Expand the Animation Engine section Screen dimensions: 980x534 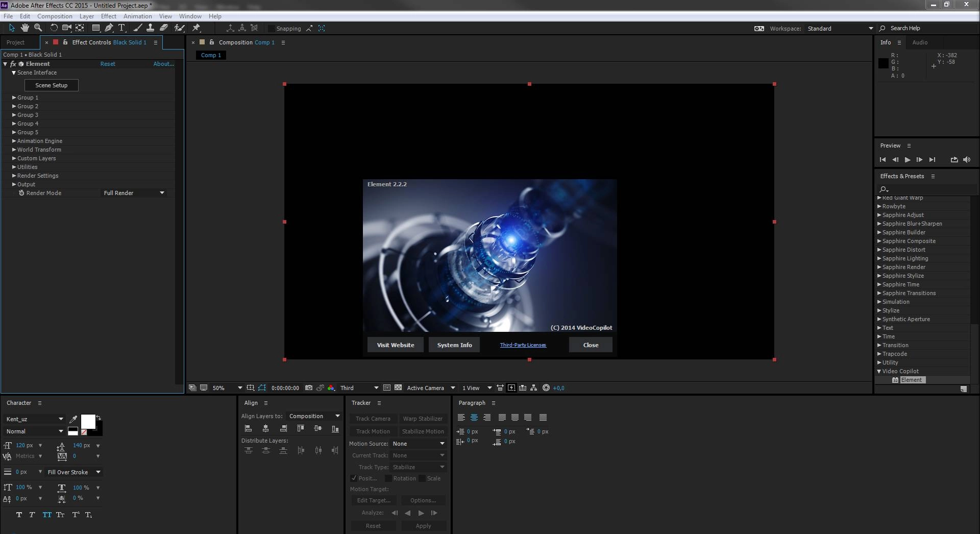(14, 141)
